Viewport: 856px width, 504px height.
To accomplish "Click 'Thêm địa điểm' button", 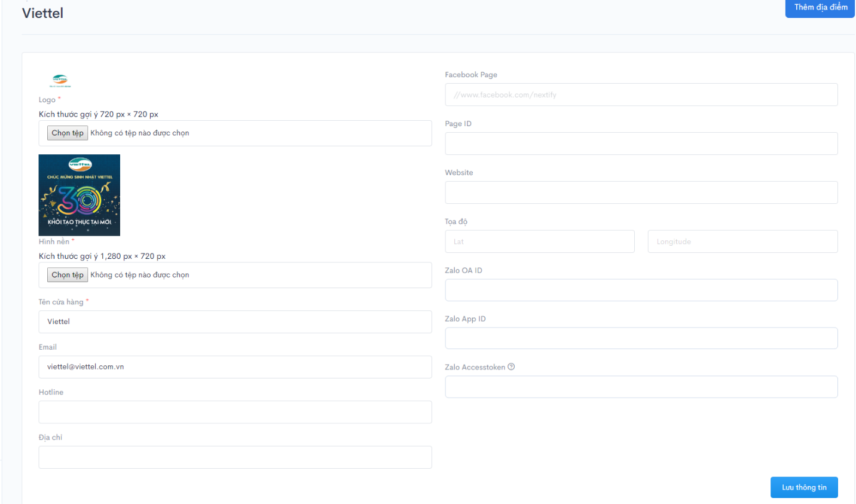I will coord(820,8).
